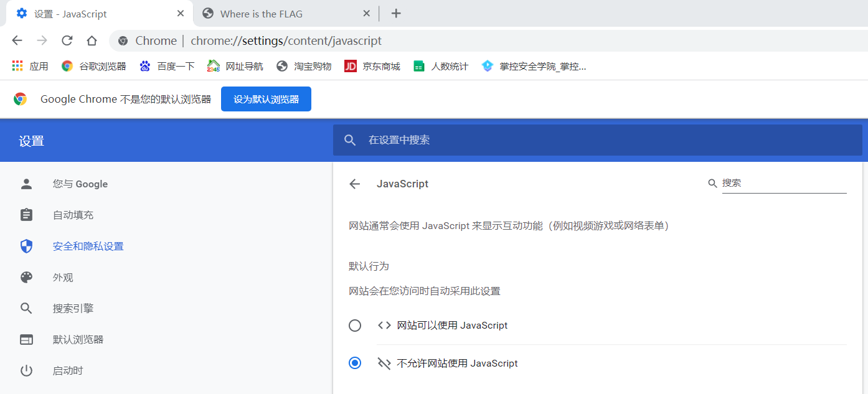Click the 您与 Google person icon
Image resolution: width=868 pixels, height=394 pixels.
[26, 184]
